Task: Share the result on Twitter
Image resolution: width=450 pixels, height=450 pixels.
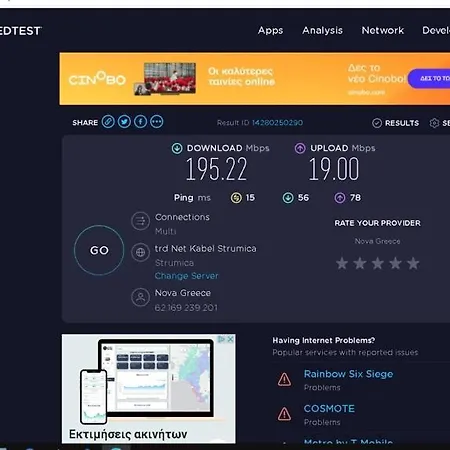Action: [124, 122]
